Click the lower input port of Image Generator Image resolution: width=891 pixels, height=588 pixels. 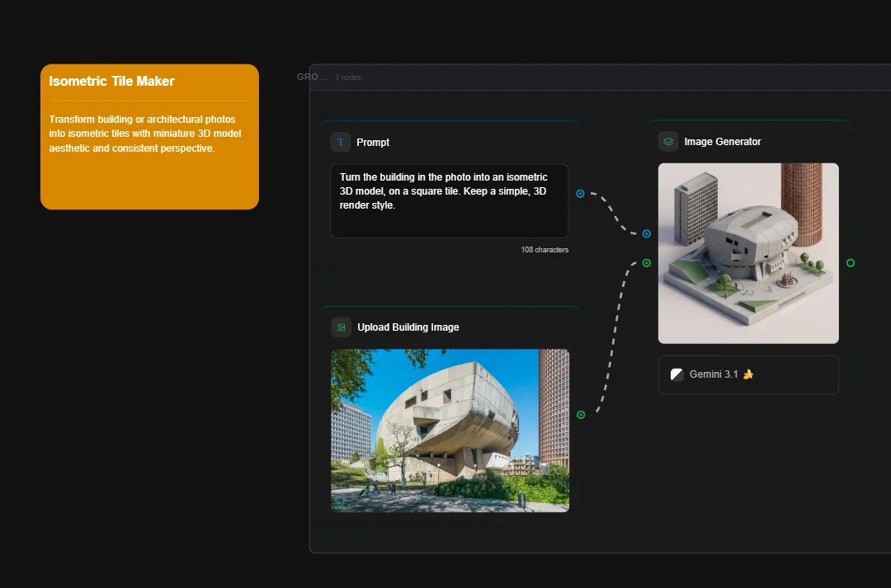[644, 263]
